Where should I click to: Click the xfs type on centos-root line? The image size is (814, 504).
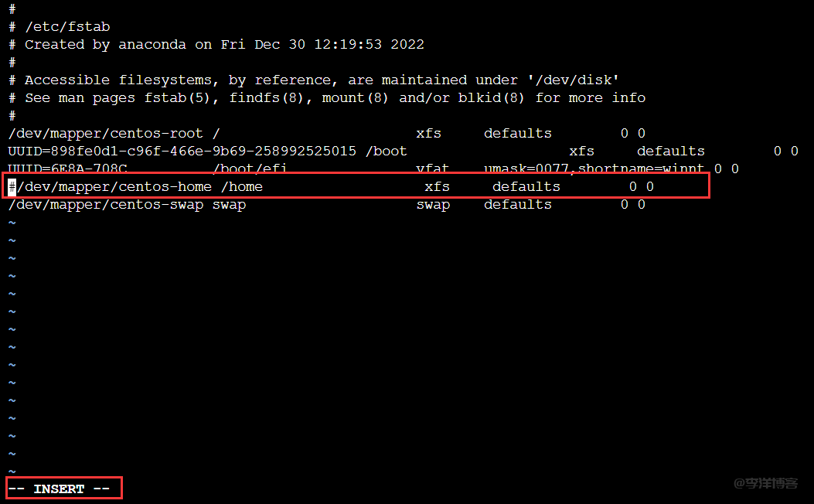(428, 134)
